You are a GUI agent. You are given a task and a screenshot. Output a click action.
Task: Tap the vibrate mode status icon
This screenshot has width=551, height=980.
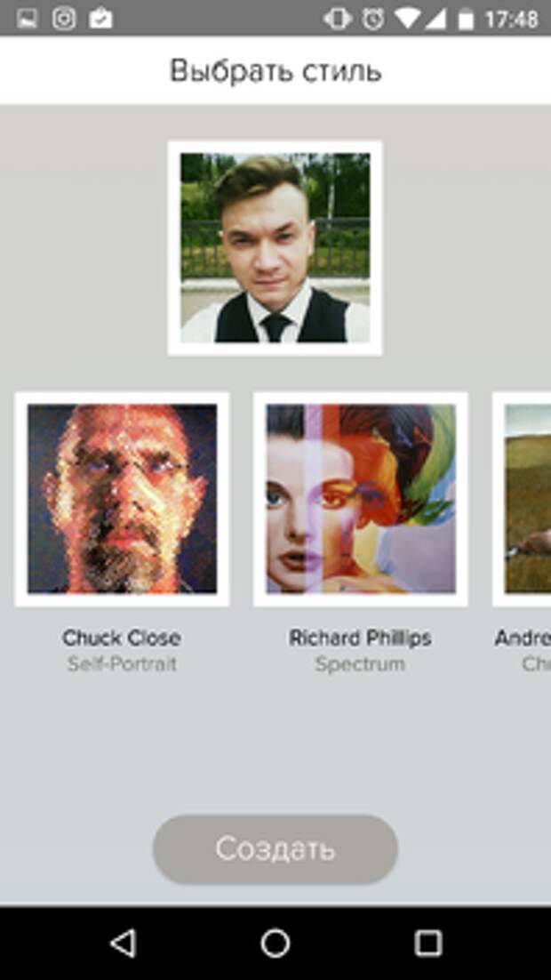coord(338,19)
